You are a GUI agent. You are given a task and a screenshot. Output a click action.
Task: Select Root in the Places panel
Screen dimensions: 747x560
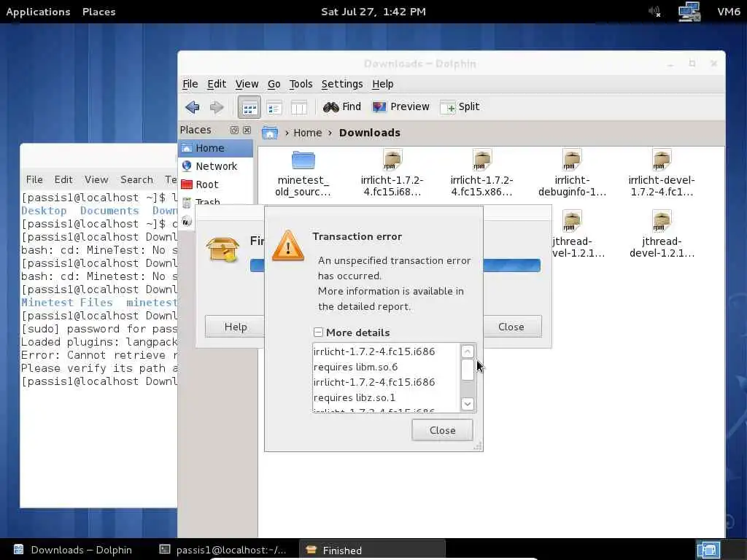216,184
